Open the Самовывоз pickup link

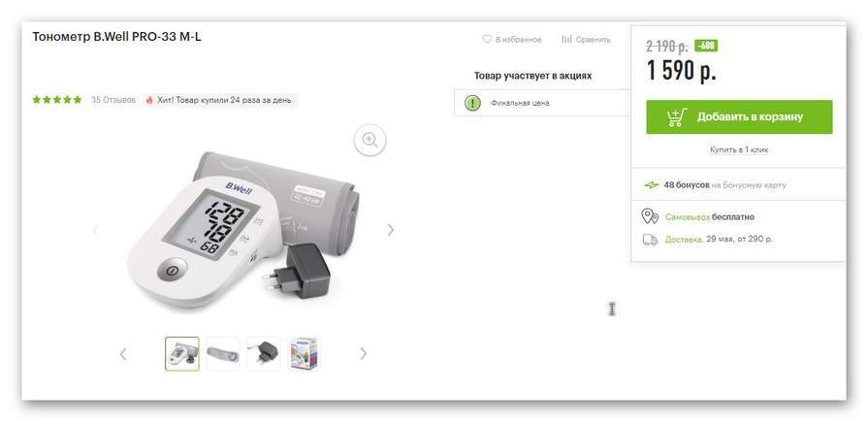coord(687,217)
